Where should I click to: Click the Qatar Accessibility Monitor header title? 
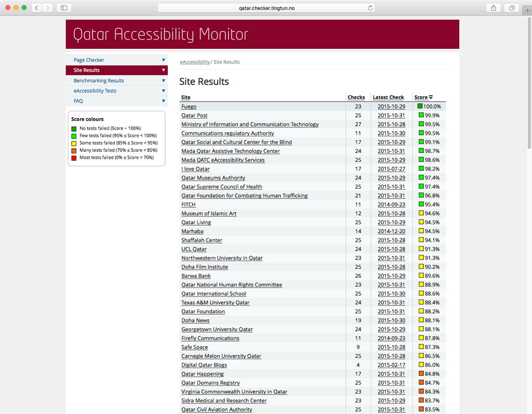click(161, 34)
